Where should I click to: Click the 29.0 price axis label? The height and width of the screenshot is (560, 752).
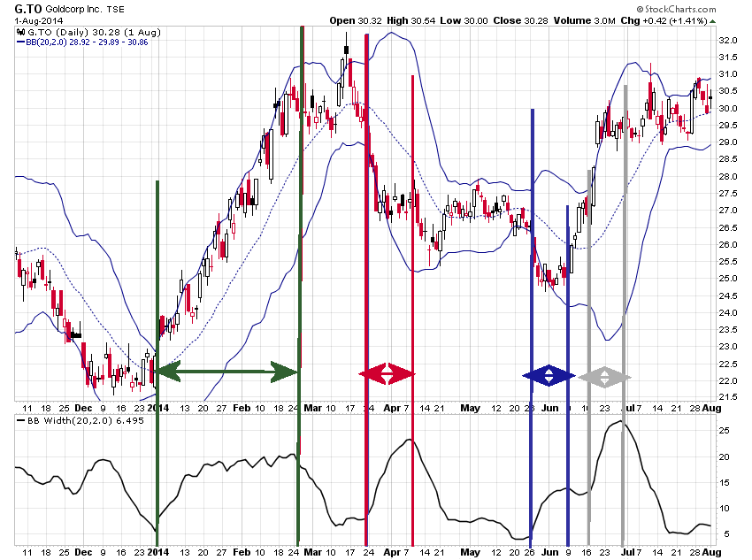[728, 142]
